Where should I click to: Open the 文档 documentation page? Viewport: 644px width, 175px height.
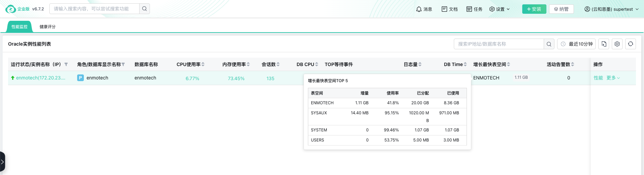[449, 9]
